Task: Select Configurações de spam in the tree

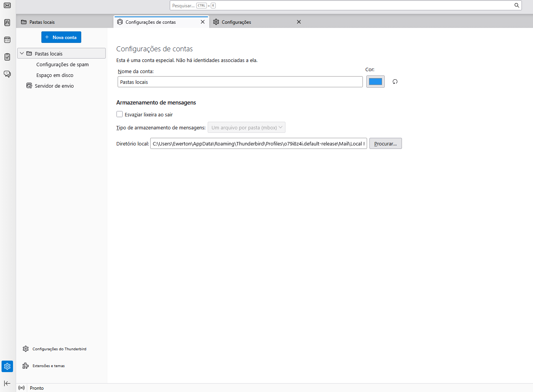Action: click(x=62, y=64)
